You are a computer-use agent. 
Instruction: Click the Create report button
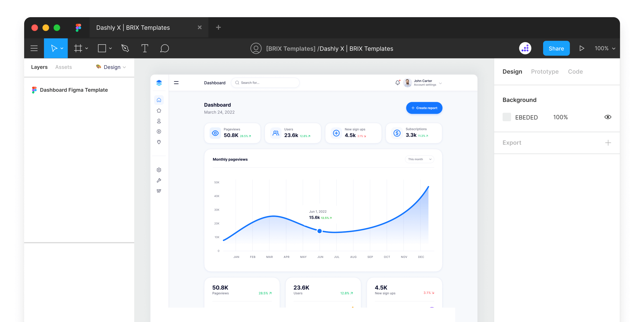pyautogui.click(x=425, y=108)
